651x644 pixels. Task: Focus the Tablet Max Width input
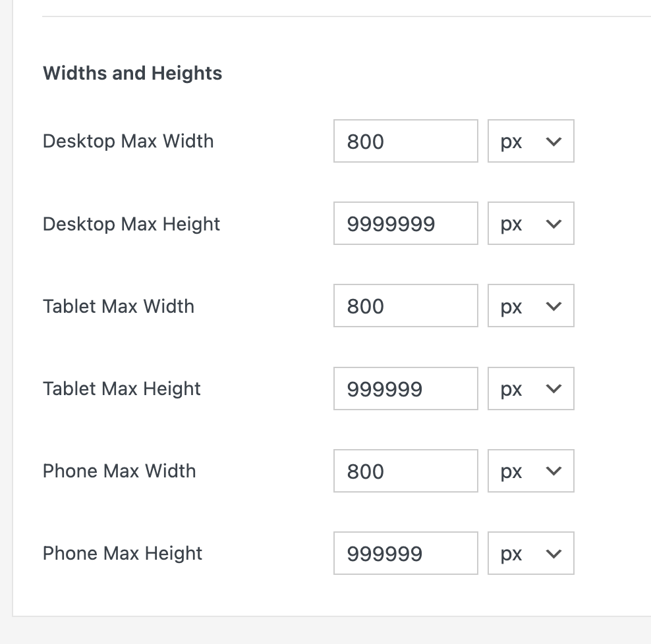(x=405, y=306)
